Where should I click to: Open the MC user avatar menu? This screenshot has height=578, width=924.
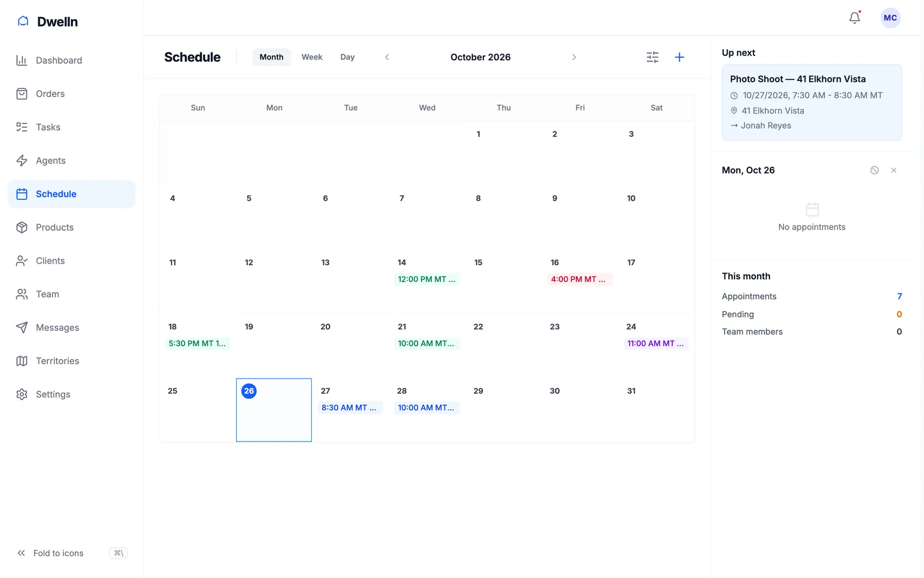pos(890,18)
